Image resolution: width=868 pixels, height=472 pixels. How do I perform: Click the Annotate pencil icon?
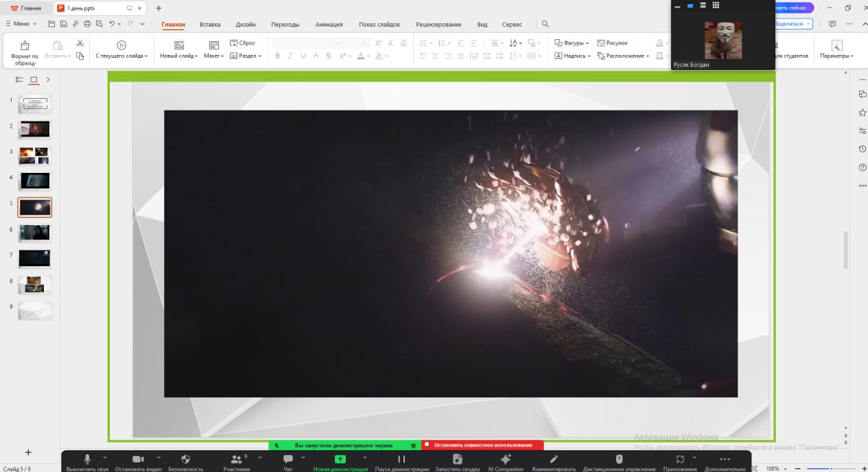pyautogui.click(x=554, y=460)
